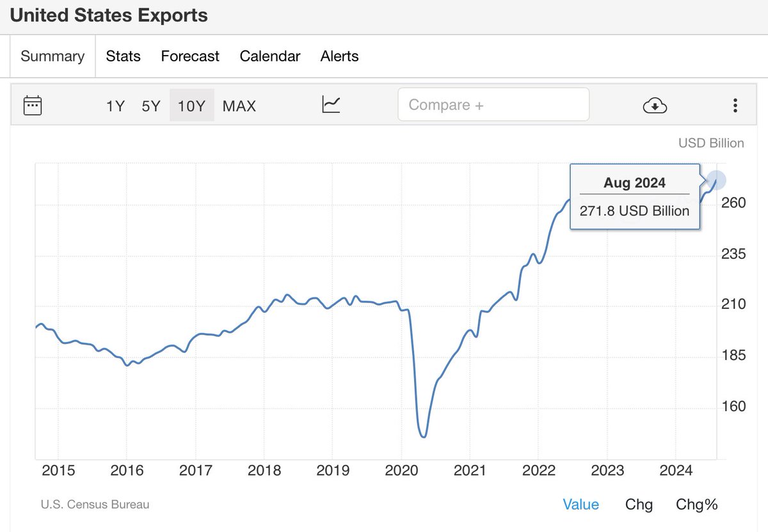Show the Value chart view
Image resolution: width=768 pixels, height=532 pixels.
click(581, 505)
